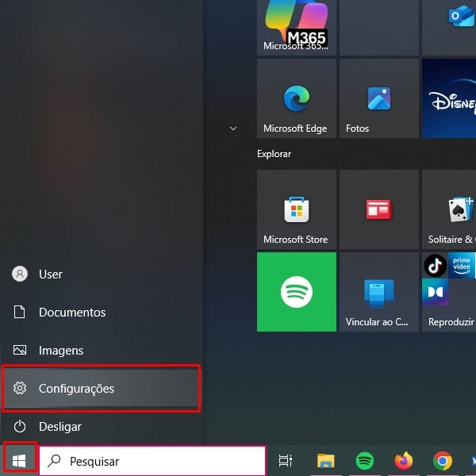The width and height of the screenshot is (476, 476).
Task: Launch Firefox from the taskbar
Action: coord(404,461)
